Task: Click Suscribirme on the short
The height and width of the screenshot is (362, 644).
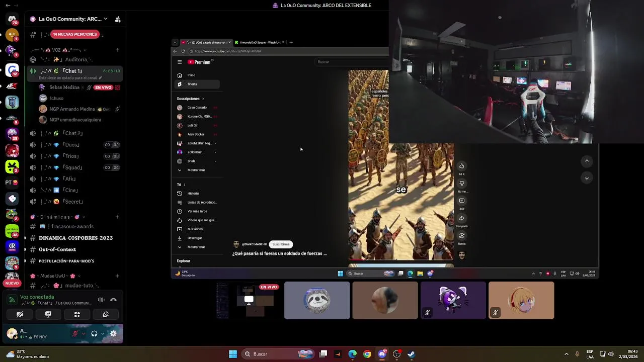Action: [281, 244]
